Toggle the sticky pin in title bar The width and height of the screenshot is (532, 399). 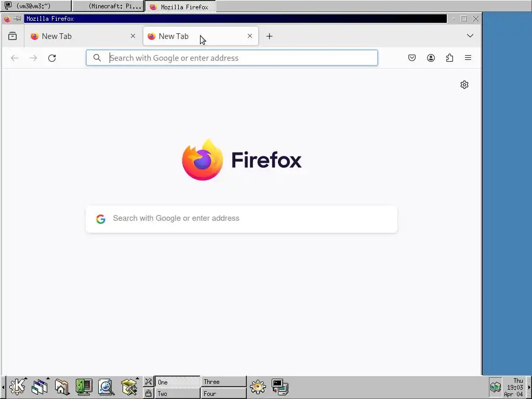tap(17, 19)
